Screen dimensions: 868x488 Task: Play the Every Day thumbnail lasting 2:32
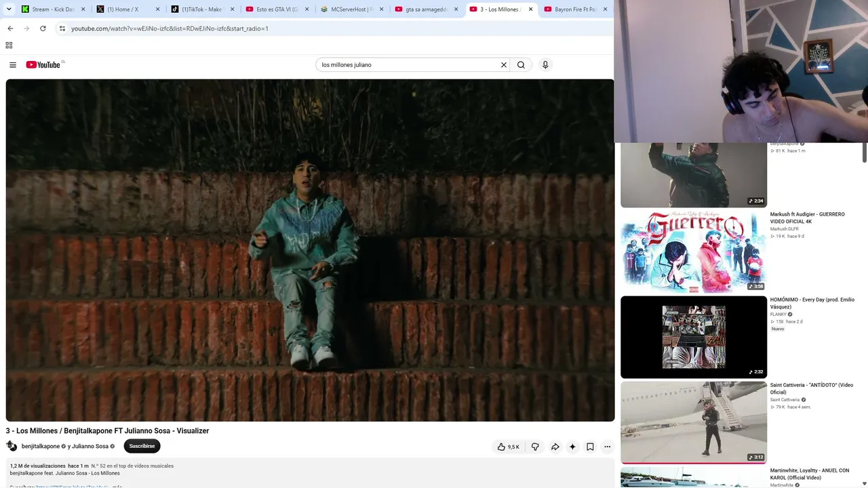tap(694, 337)
